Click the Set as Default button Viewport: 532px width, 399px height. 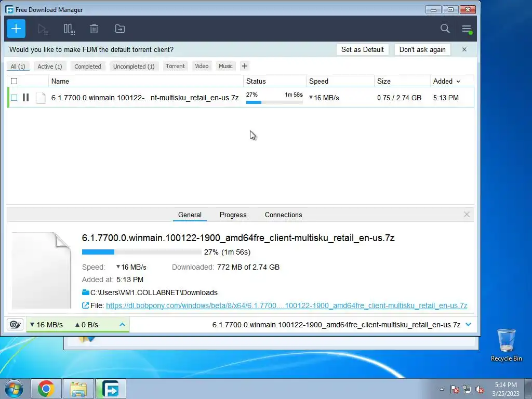click(x=362, y=49)
